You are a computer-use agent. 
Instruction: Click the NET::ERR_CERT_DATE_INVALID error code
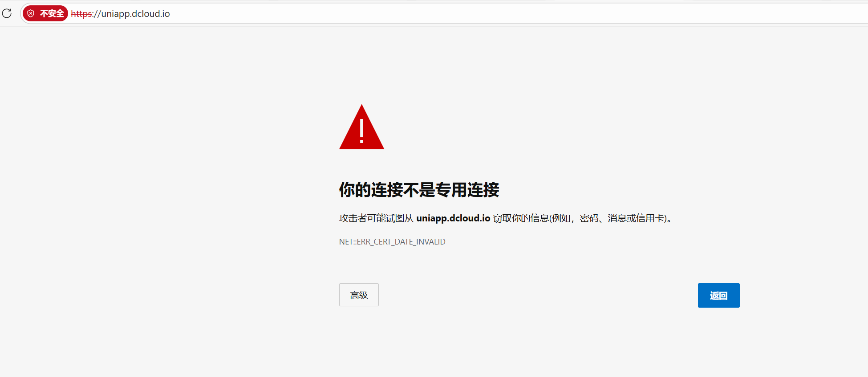coord(392,242)
